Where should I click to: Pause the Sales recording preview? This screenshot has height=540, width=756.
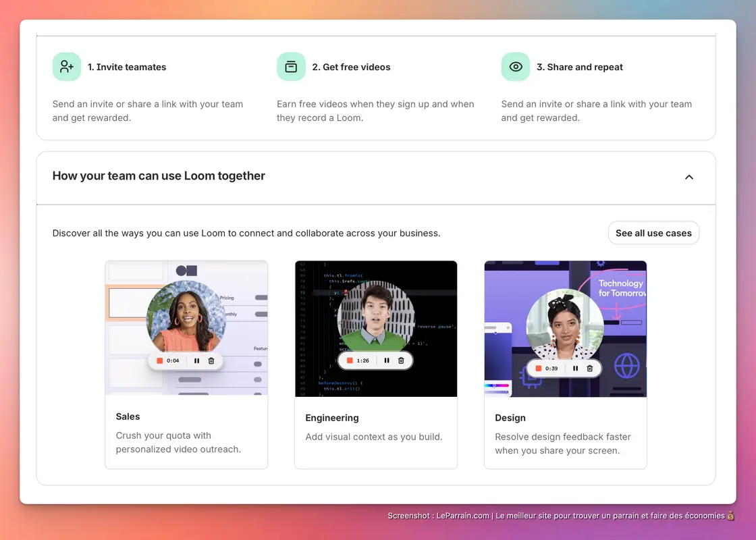196,360
